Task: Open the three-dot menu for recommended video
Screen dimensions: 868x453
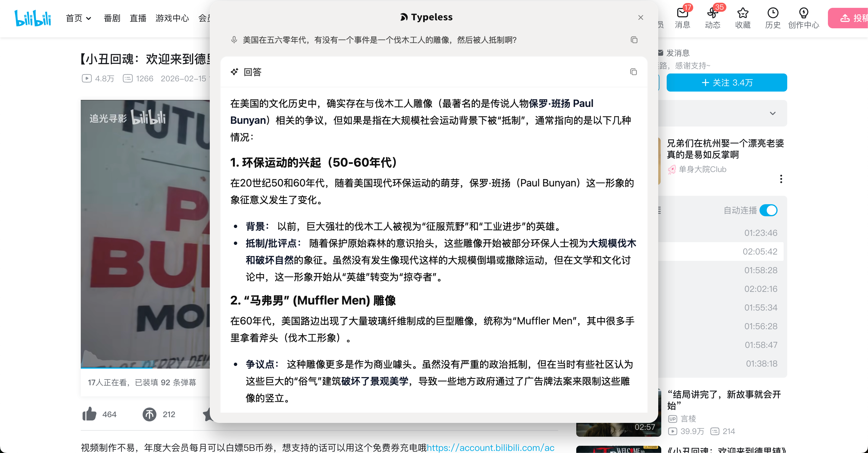Action: [781, 179]
